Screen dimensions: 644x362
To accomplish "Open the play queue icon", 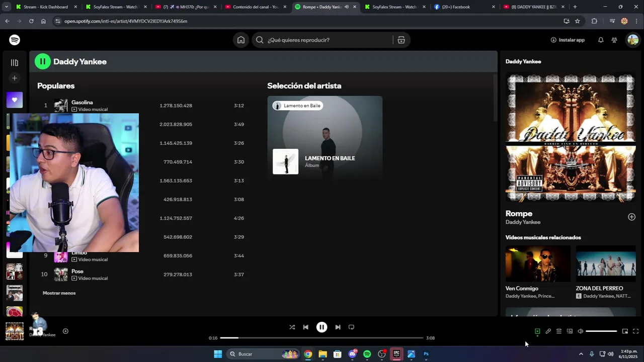I will [x=559, y=331].
